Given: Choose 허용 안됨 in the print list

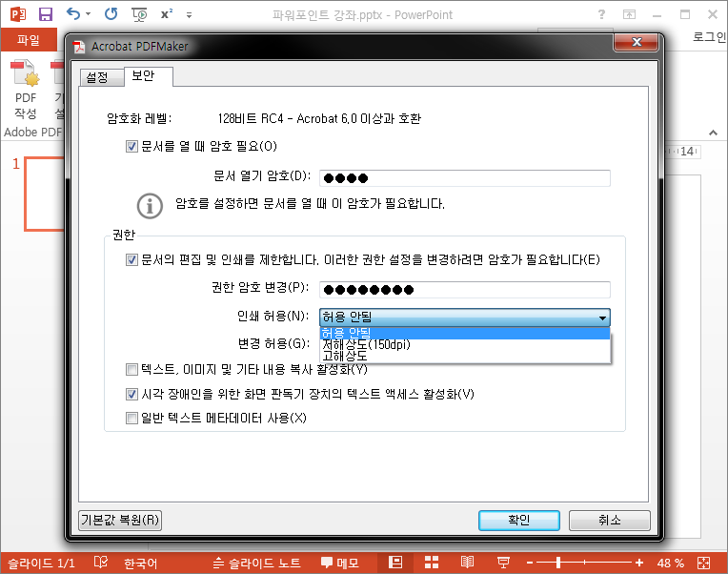Looking at the screenshot, I should [465, 333].
